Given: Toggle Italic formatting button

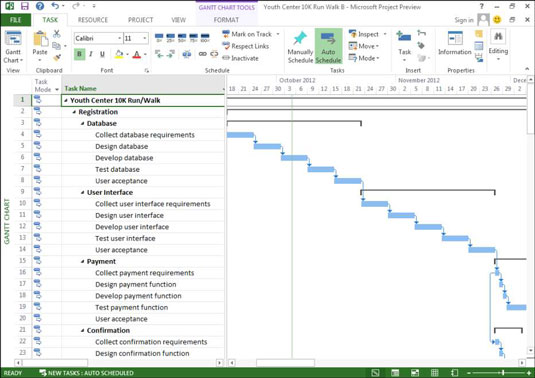Looking at the screenshot, I should tap(91, 54).
